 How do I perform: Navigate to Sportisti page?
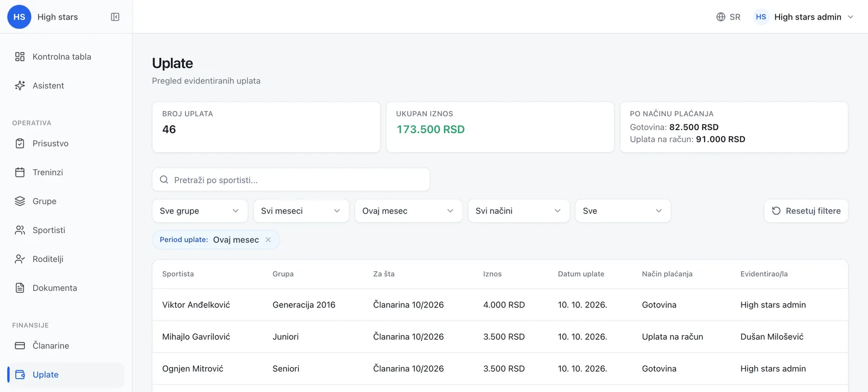coord(66,230)
